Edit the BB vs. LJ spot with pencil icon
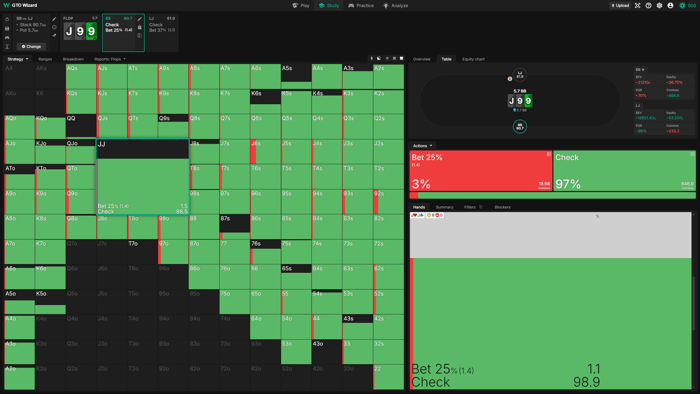Screen dimensions: 700x394 click(54, 19)
